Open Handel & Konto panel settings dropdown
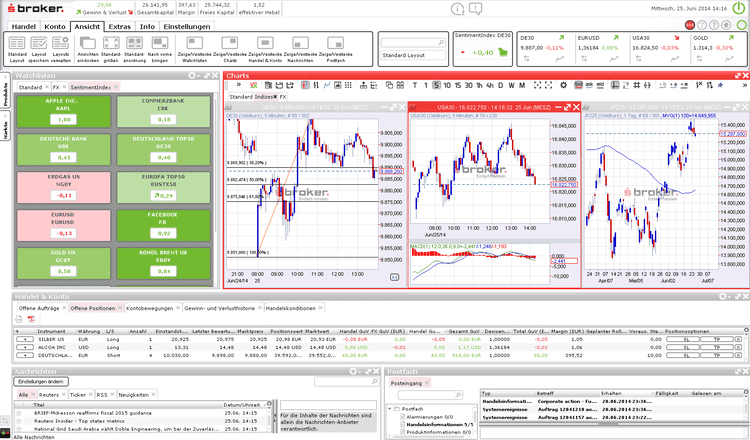 tap(725, 297)
